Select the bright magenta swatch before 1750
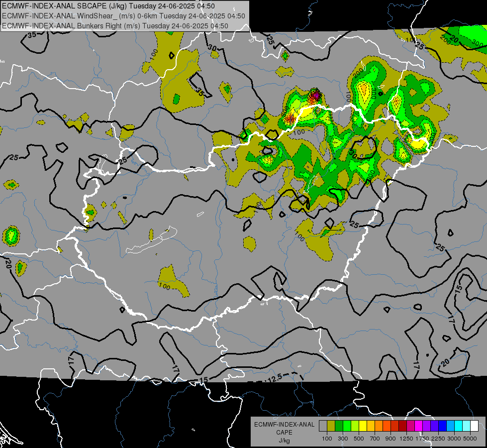The width and height of the screenshot is (487, 448). click(x=419, y=426)
